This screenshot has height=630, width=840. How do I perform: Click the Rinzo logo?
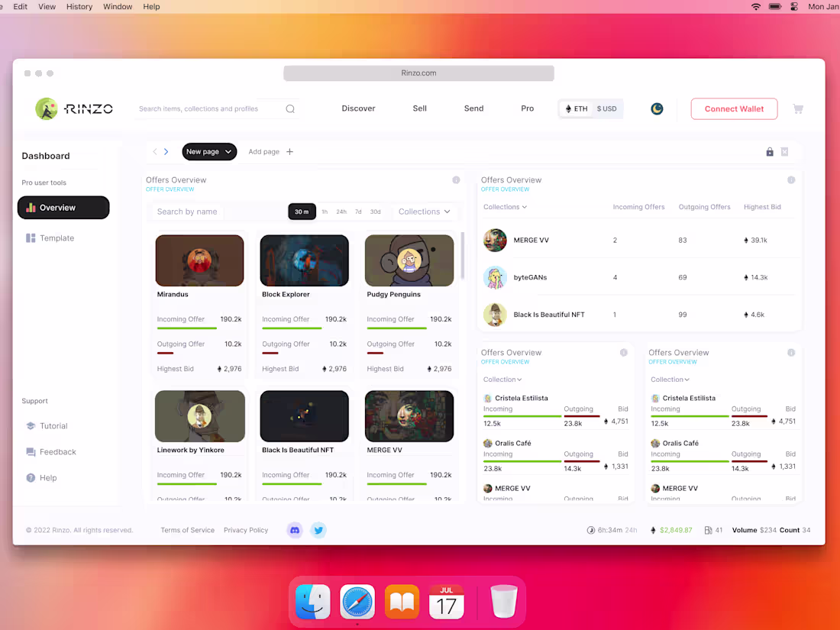pyautogui.click(x=74, y=108)
